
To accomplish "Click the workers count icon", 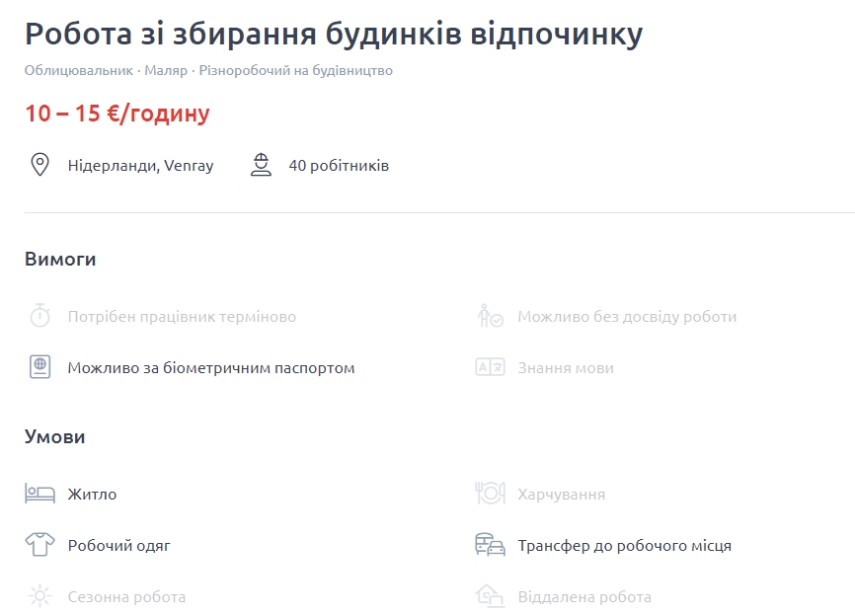I will pos(262,165).
